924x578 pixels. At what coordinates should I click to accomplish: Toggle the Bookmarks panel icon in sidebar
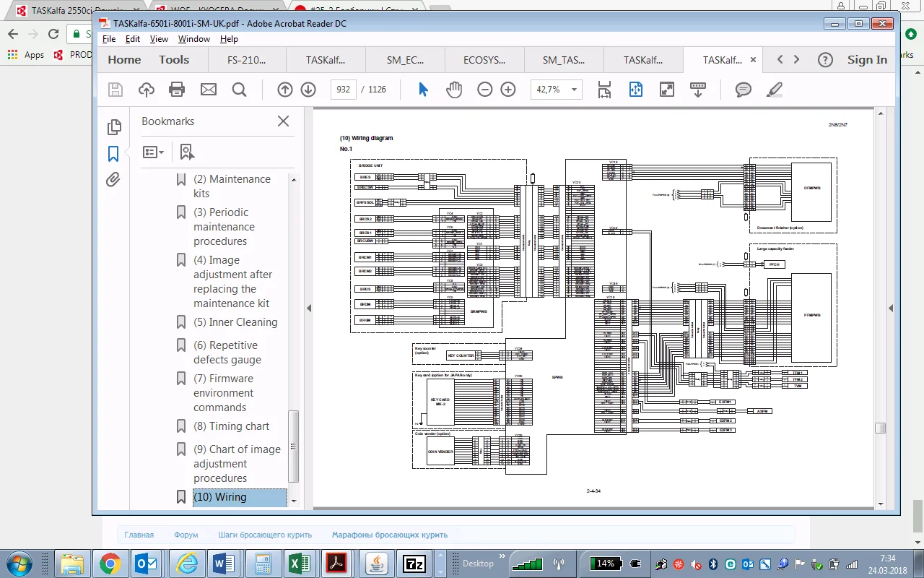tap(113, 154)
